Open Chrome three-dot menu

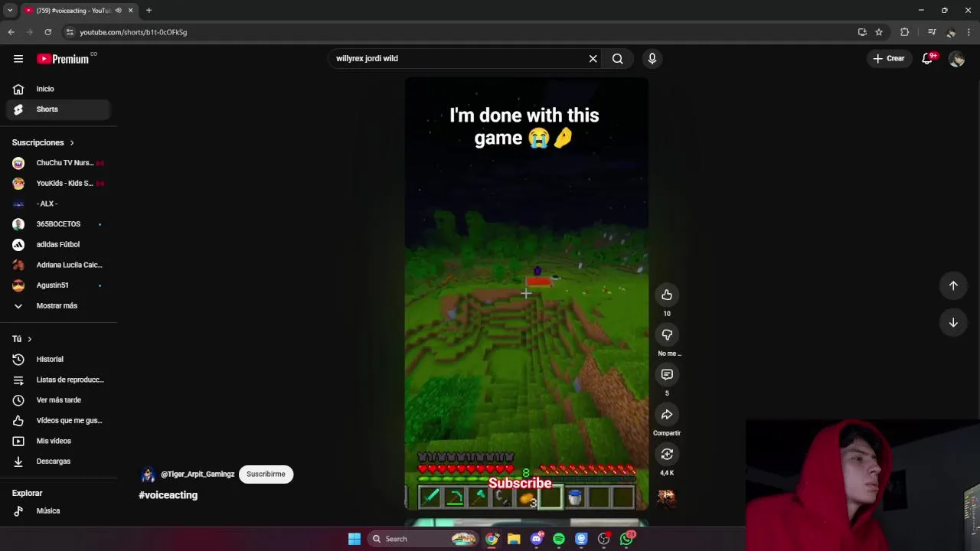[969, 32]
